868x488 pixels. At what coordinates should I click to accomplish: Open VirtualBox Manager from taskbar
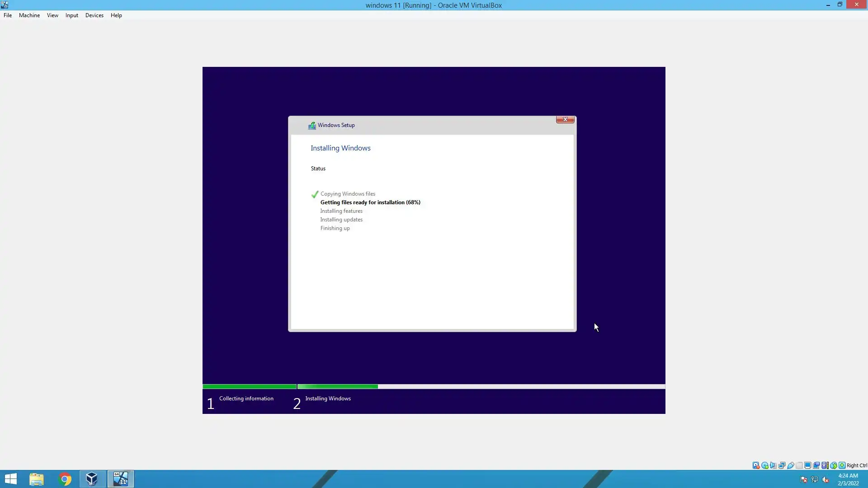(92, 479)
